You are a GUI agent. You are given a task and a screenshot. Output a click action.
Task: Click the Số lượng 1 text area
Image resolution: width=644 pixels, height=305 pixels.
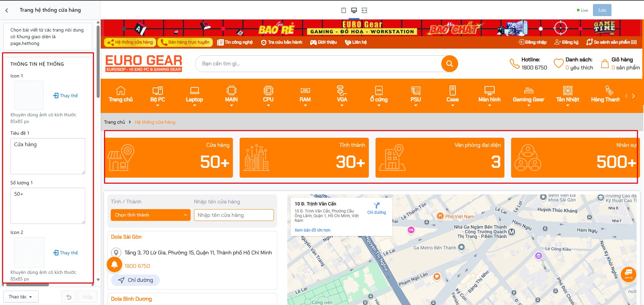point(48,206)
